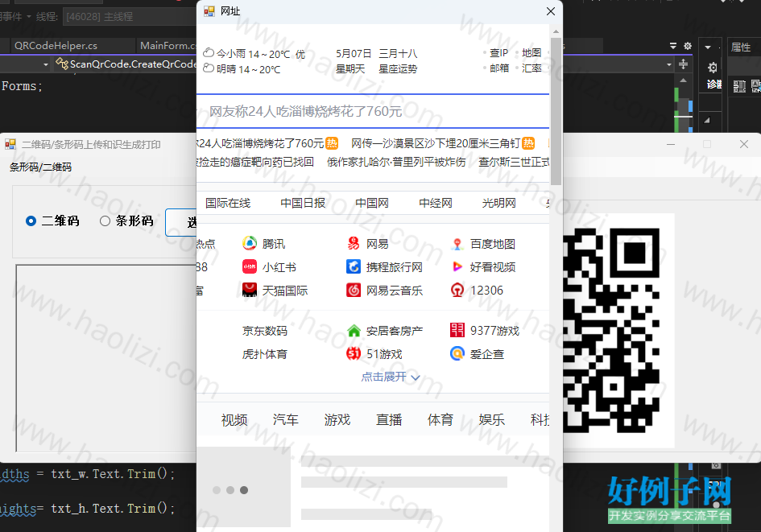The width and height of the screenshot is (761, 532).
Task: Click the 汇率 link
Action: coord(531,68)
